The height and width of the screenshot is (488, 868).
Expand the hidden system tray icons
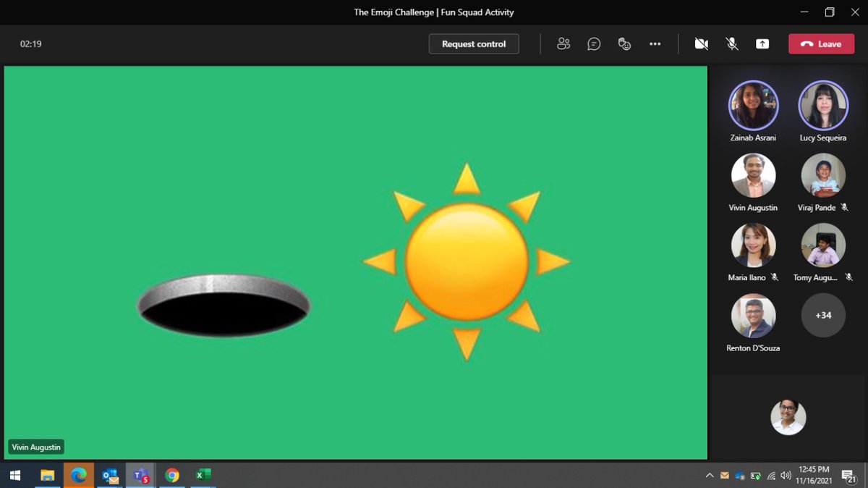click(x=710, y=476)
